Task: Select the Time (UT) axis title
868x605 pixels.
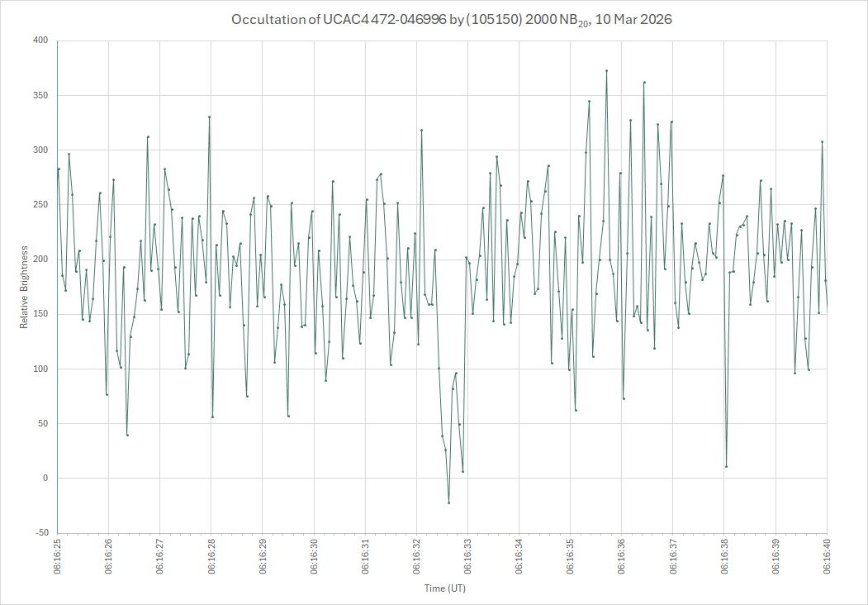Action: pos(443,588)
